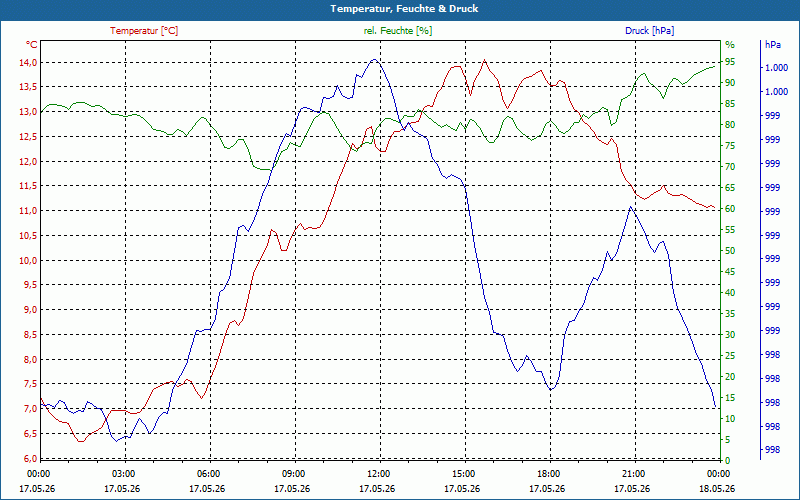
Task: Click the '50' humidity axis value
Action: pyautogui.click(x=730, y=251)
